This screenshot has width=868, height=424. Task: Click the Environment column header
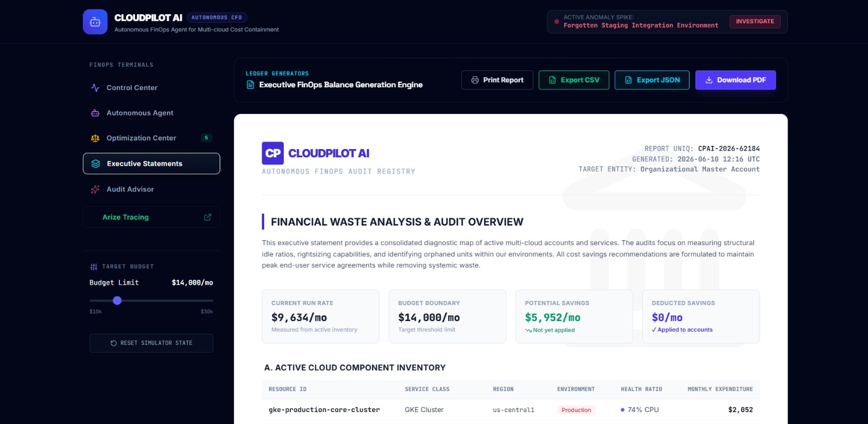[576, 389]
